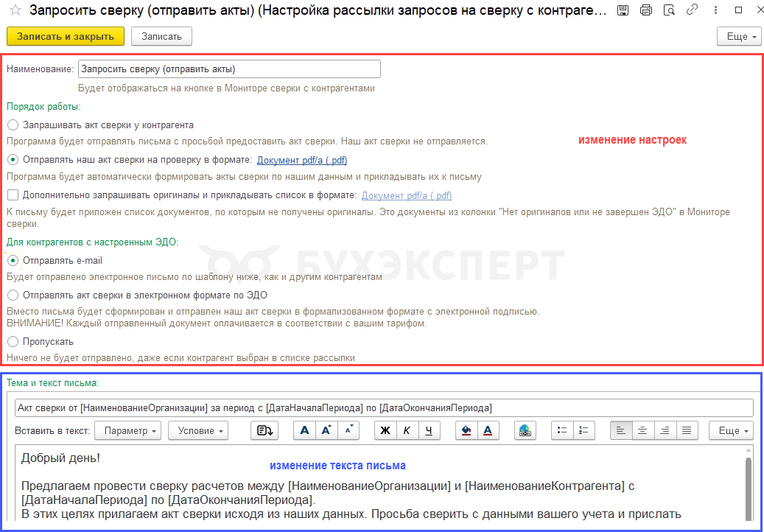
Task: Center align letter text
Action: (643, 430)
